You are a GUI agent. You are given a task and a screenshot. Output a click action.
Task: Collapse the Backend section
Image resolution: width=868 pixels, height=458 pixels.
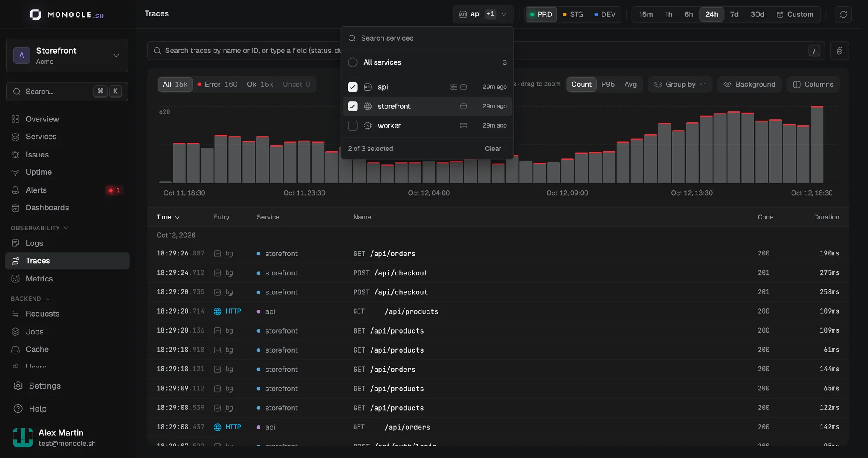click(x=30, y=299)
